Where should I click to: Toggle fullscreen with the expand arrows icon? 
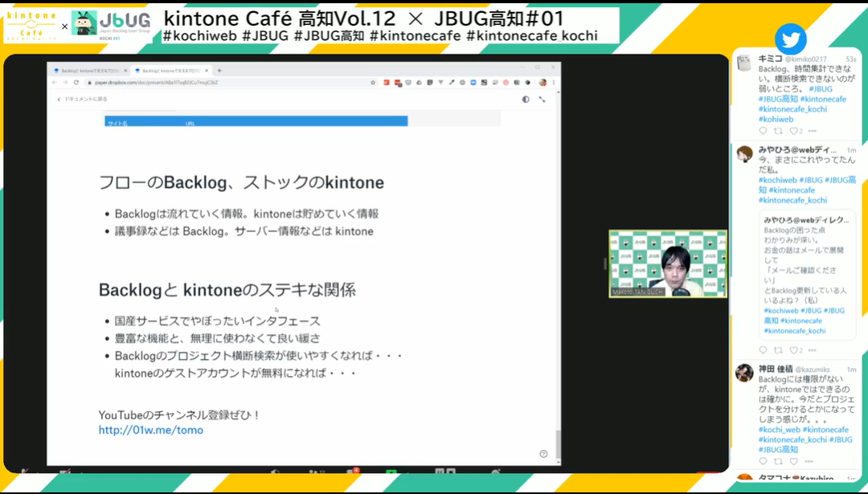click(542, 99)
